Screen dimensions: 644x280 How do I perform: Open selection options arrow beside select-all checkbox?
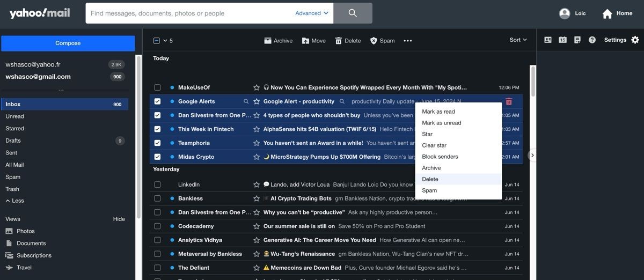click(165, 40)
